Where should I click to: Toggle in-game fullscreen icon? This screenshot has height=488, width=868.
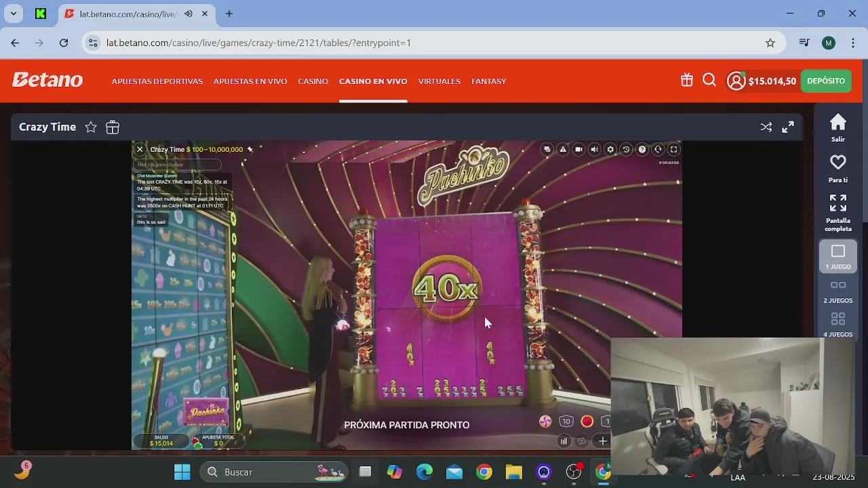click(x=673, y=150)
